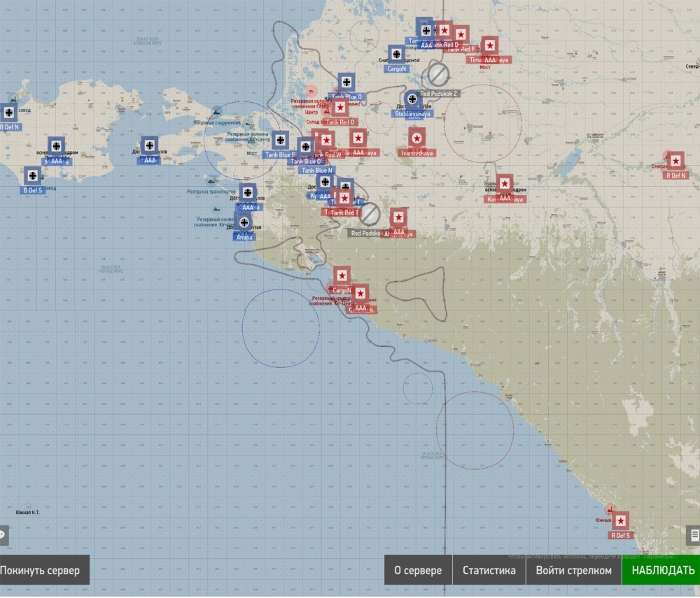Click the Разгрузка транспортов map label

tap(211, 192)
